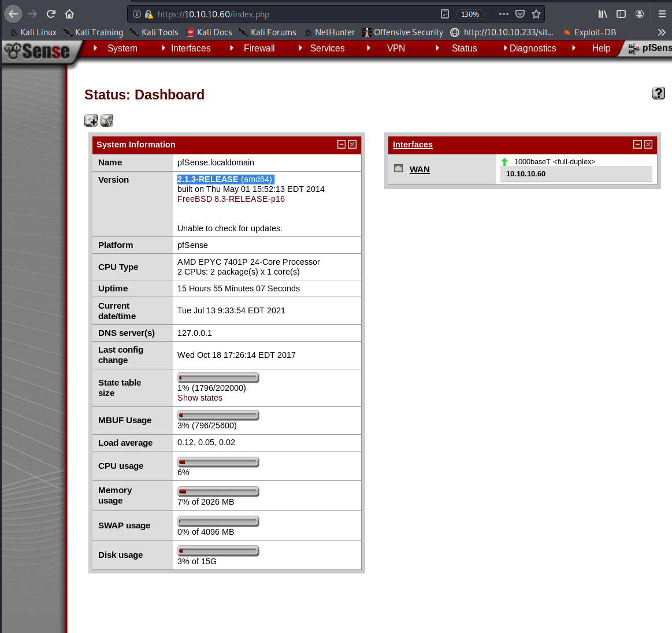Minimize the System Information widget
The height and width of the screenshot is (633, 672).
tap(341, 145)
